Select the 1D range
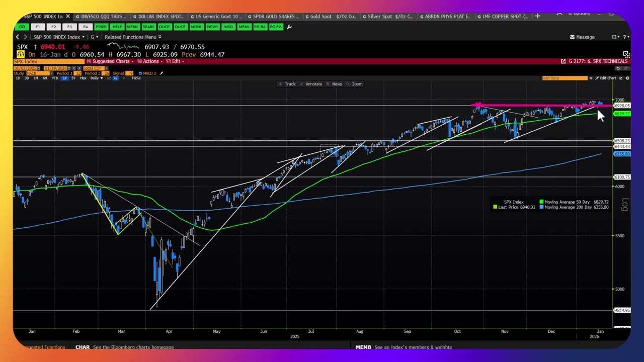Image resolution: width=644 pixels, height=362 pixels. click(18, 78)
